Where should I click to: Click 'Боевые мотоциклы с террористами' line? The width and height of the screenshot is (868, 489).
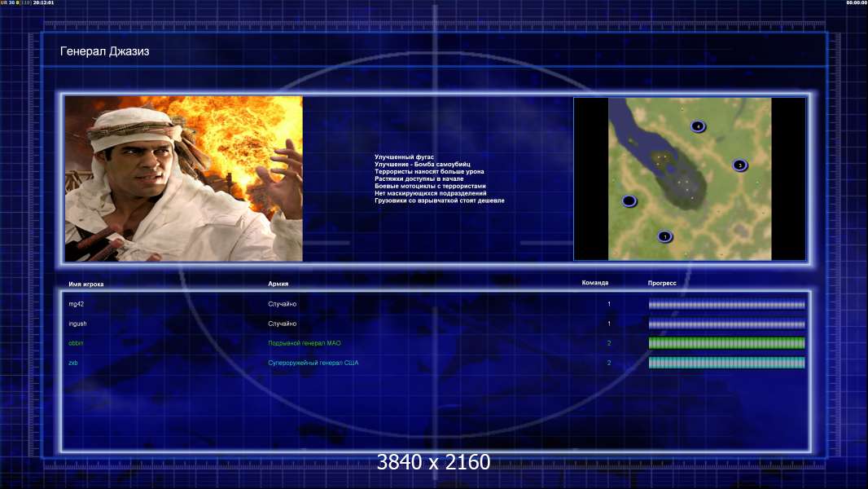click(430, 186)
